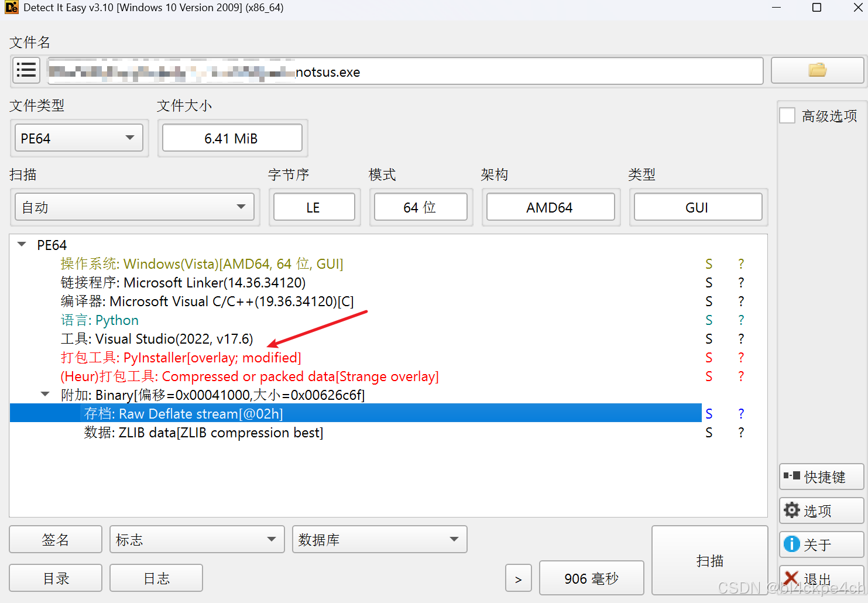Click the LE byte order button

click(x=314, y=207)
